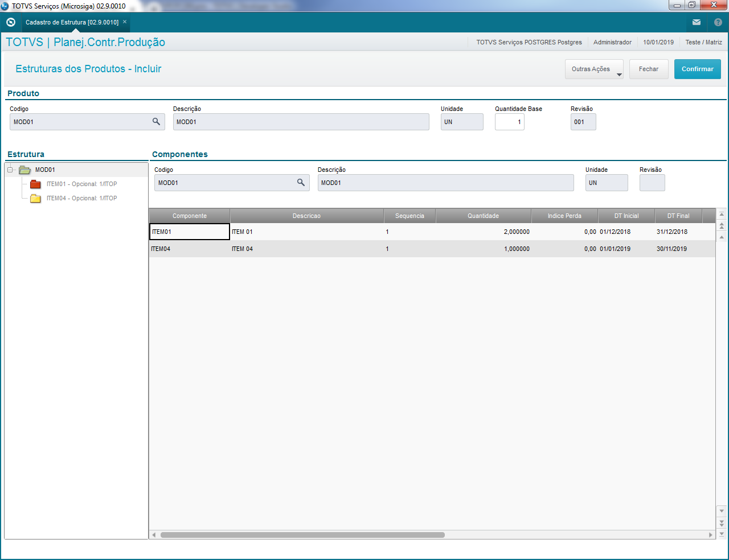The width and height of the screenshot is (729, 560).
Task: Click the left arrow of the horizontal scrollbar
Action: [x=154, y=535]
